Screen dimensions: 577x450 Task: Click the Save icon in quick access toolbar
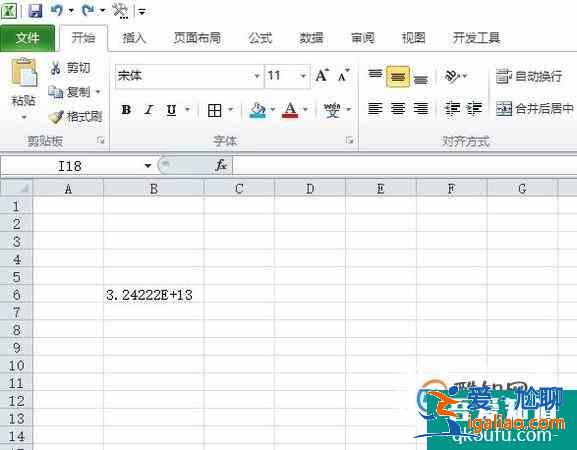pos(35,11)
